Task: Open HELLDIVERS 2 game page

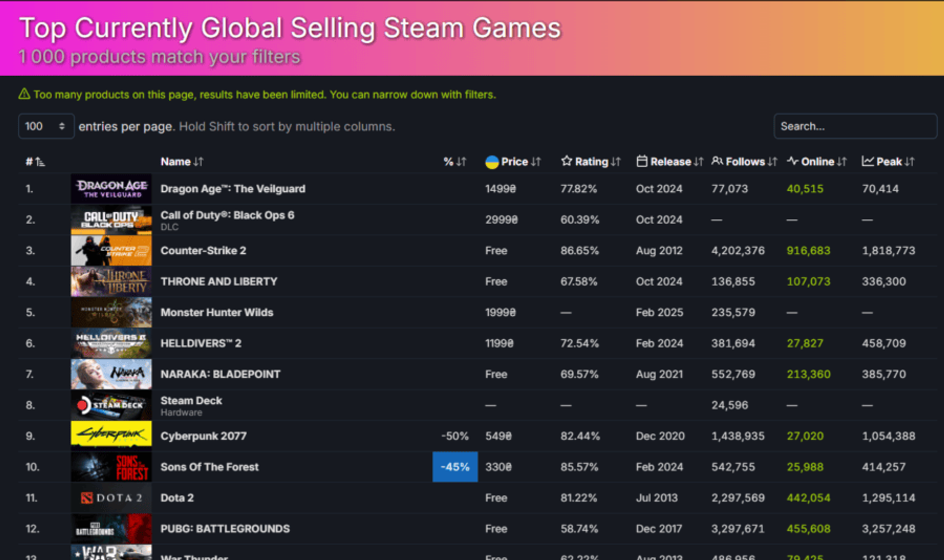Action: click(x=201, y=343)
